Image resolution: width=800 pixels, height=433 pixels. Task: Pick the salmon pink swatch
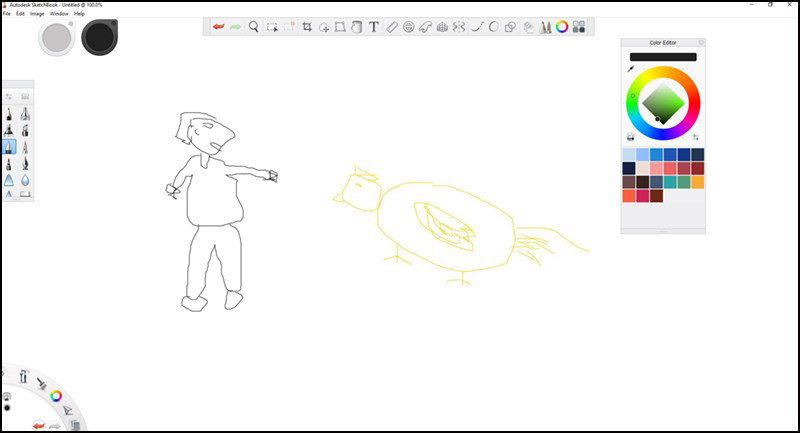click(x=656, y=168)
